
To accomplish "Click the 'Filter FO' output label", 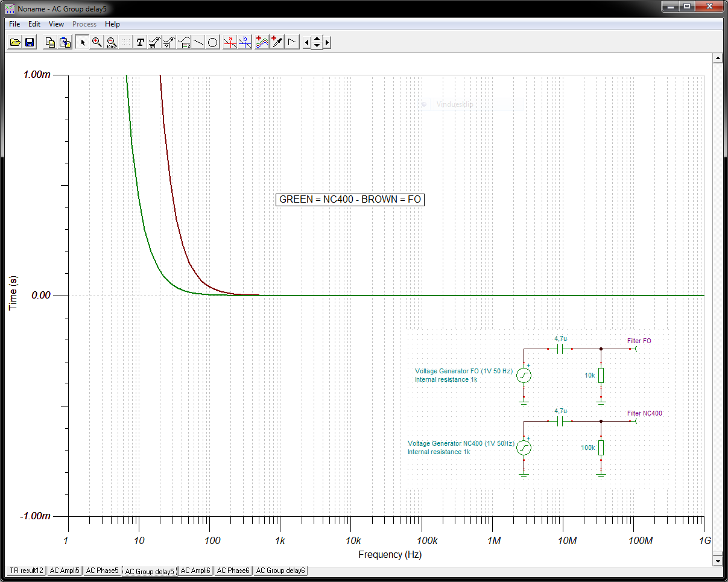I will (x=639, y=341).
